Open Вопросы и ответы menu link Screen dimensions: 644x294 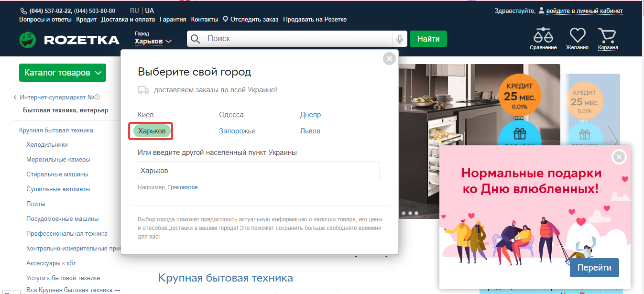click(x=45, y=20)
